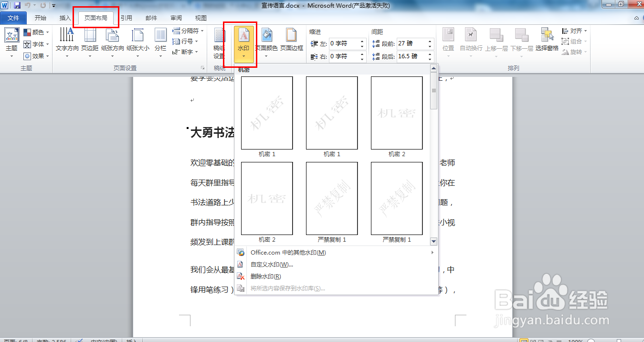The width and height of the screenshot is (644, 342).
Task: Open the 文件 (File) menu
Action: 13,17
